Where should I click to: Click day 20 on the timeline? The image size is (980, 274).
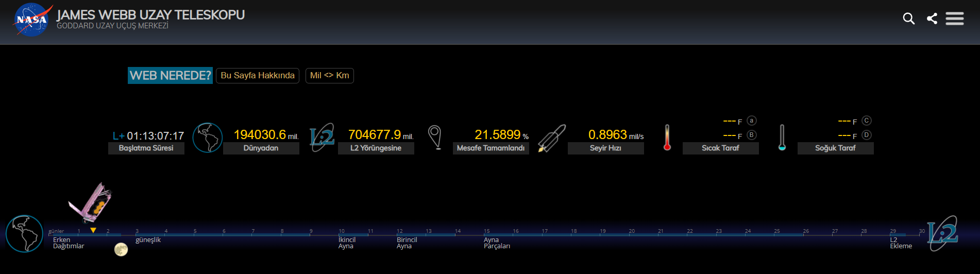632,231
